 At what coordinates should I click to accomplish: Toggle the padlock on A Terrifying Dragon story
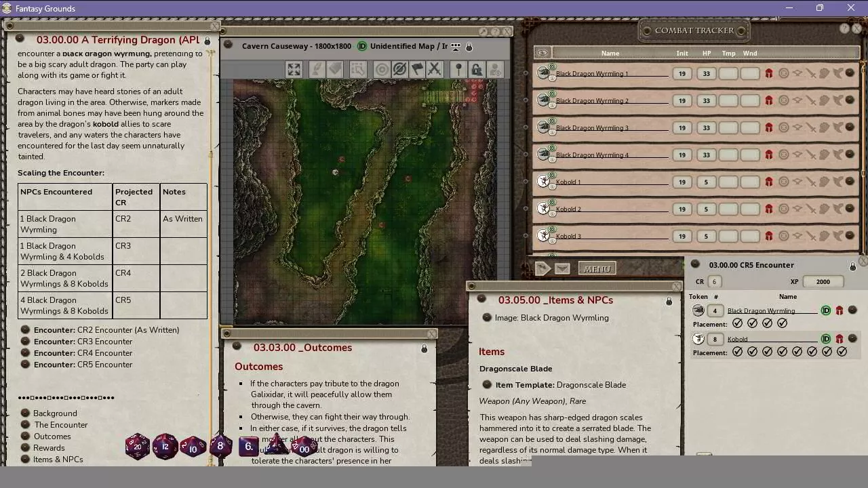208,41
